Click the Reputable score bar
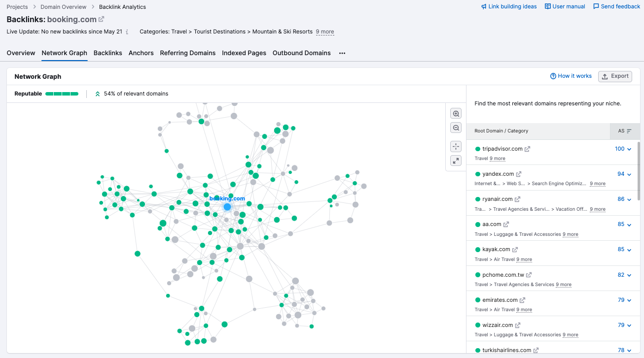Viewport: 644px width, 358px height. [62, 93]
